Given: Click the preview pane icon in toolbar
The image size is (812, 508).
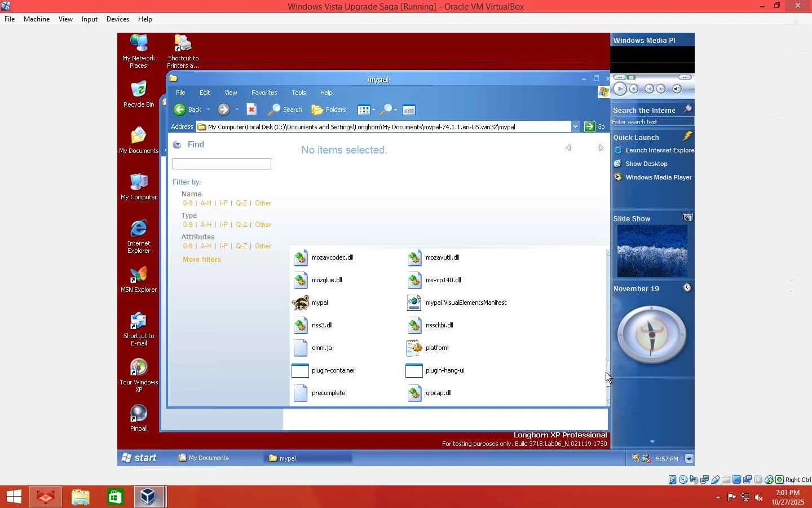Looking at the screenshot, I should 409,110.
